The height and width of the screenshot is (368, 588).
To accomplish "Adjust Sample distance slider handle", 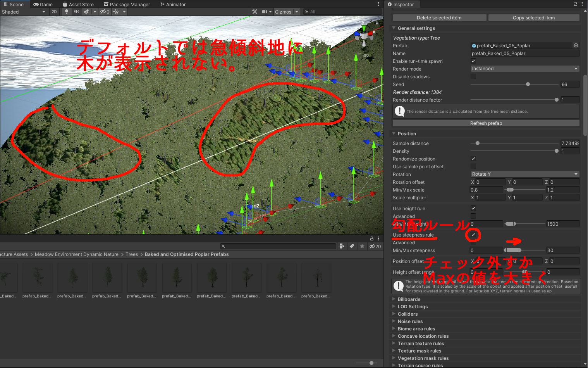I will point(478,143).
